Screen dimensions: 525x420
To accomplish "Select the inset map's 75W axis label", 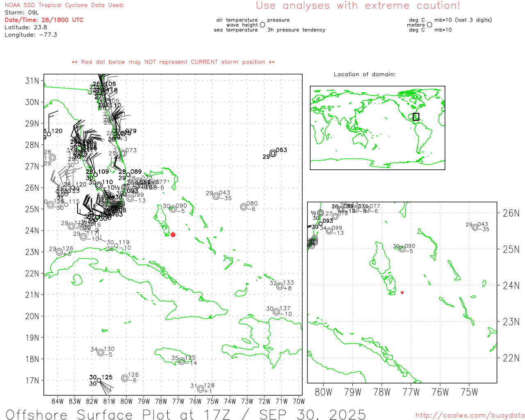I will [x=470, y=392].
